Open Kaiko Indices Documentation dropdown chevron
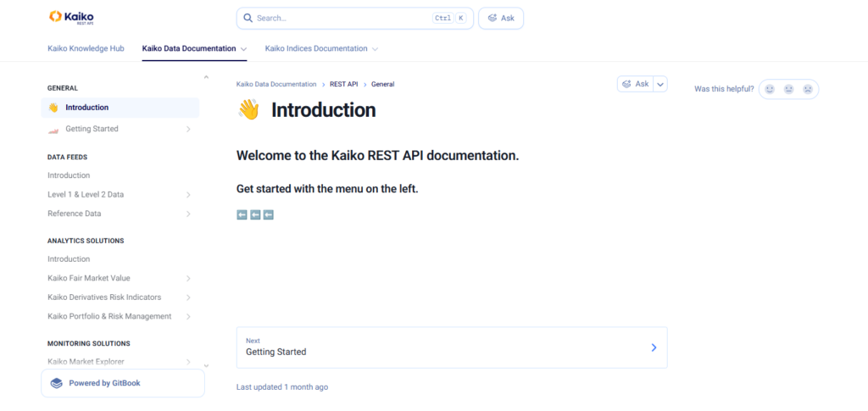The height and width of the screenshot is (411, 868). pyautogui.click(x=375, y=48)
